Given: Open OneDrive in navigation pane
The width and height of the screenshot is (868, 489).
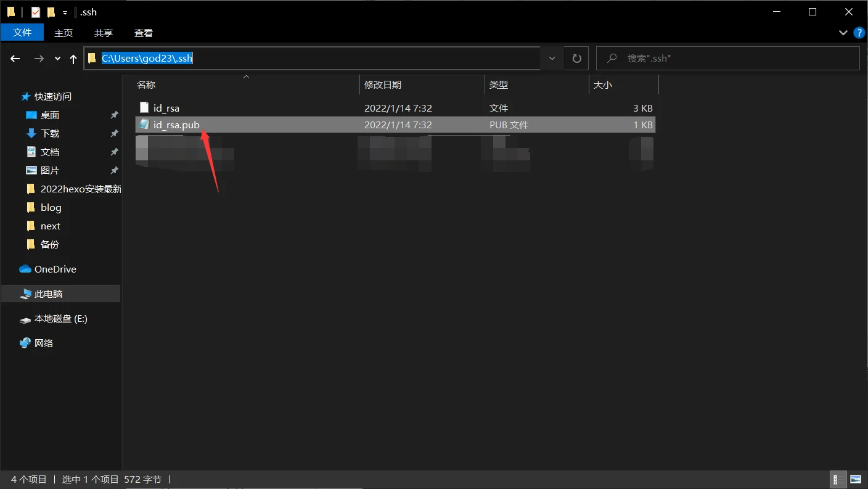Looking at the screenshot, I should [55, 269].
